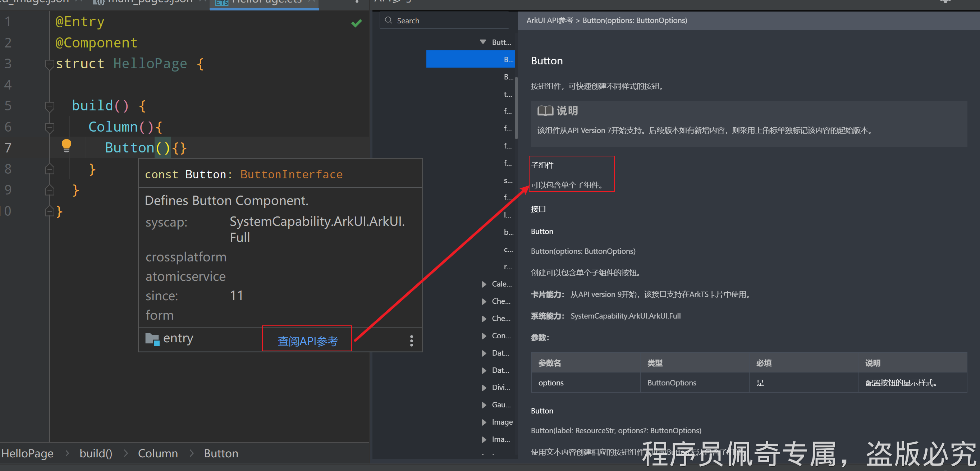Screen dimensions: 980x471
Task: Expand the Cale... tree node
Action: click(x=484, y=284)
